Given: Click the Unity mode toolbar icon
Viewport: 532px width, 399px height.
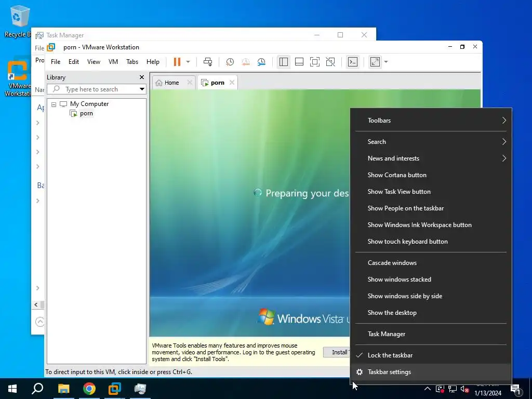Looking at the screenshot, I should [330, 62].
